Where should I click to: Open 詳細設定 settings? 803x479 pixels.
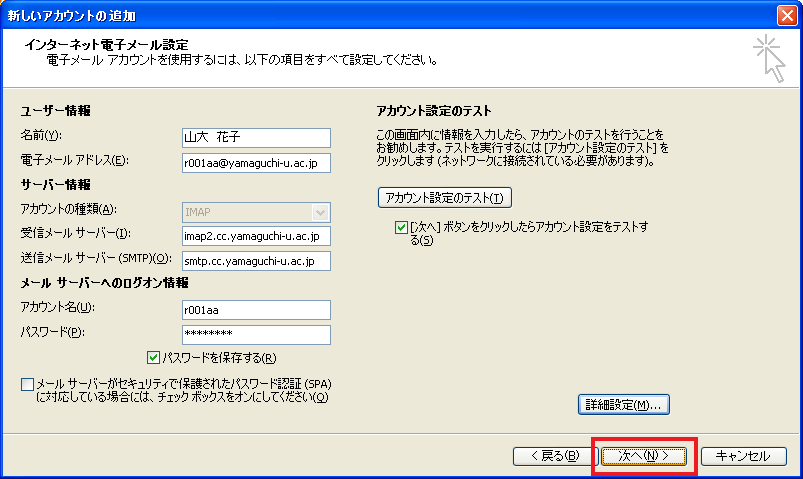coord(624,405)
